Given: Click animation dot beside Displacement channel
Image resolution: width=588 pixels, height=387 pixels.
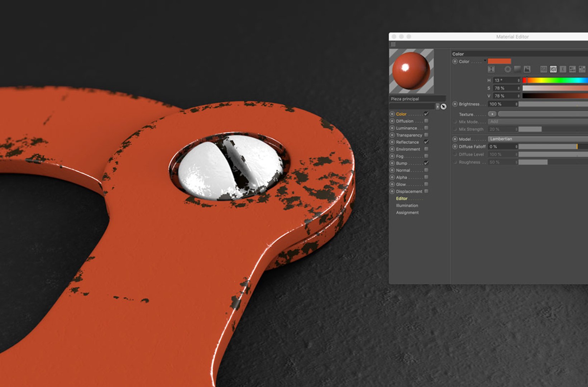Looking at the screenshot, I should click(392, 191).
